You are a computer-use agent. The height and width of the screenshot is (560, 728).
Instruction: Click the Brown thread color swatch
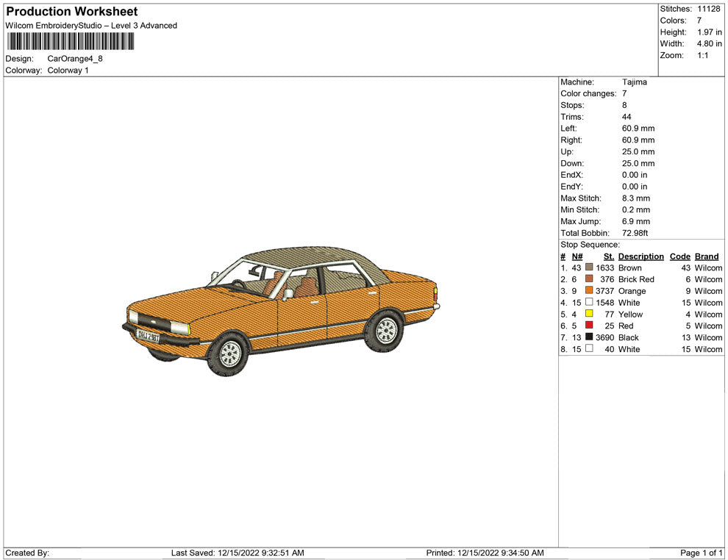(x=589, y=268)
